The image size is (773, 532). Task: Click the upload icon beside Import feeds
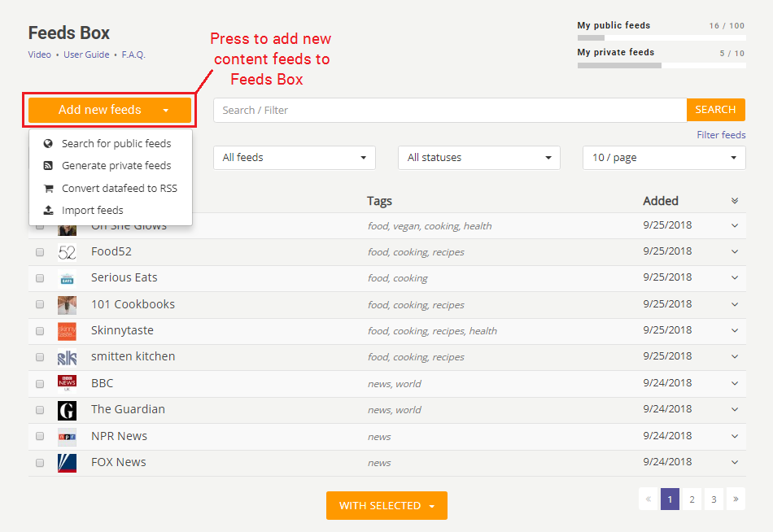(50, 209)
